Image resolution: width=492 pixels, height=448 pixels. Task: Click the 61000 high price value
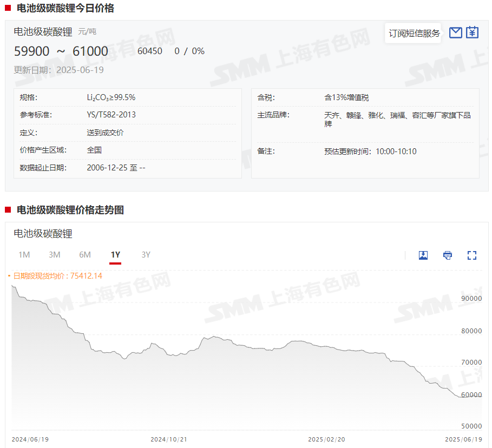90,51
